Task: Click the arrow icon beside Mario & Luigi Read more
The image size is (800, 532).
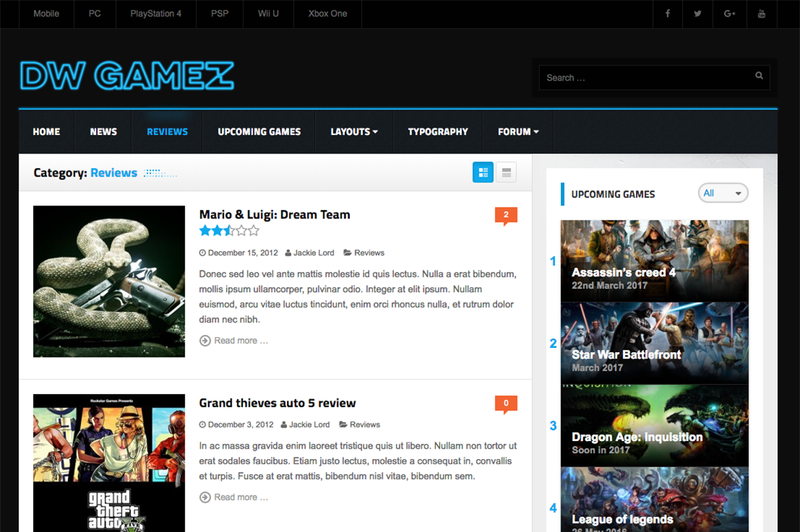Action: [x=205, y=340]
